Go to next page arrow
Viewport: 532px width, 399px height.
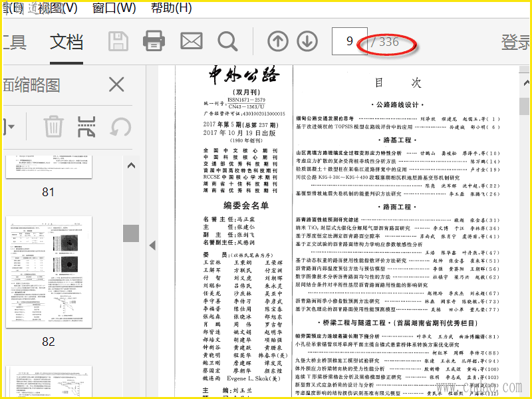pyautogui.click(x=307, y=41)
